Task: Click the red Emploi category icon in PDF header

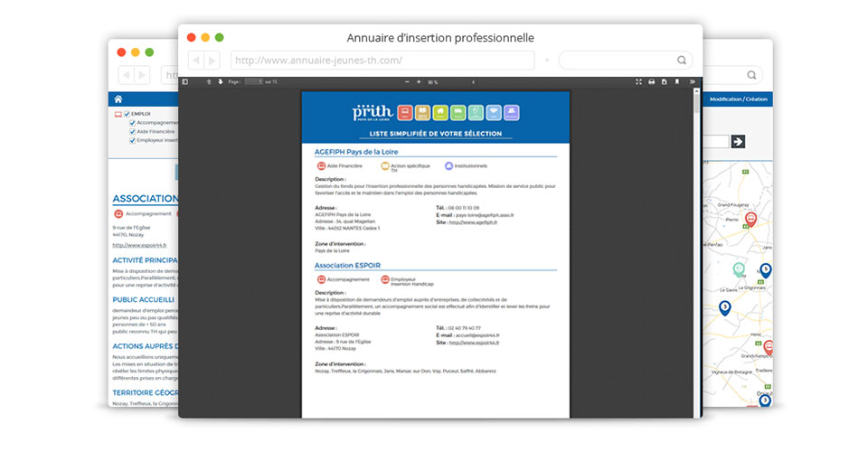Action: pyautogui.click(x=405, y=112)
